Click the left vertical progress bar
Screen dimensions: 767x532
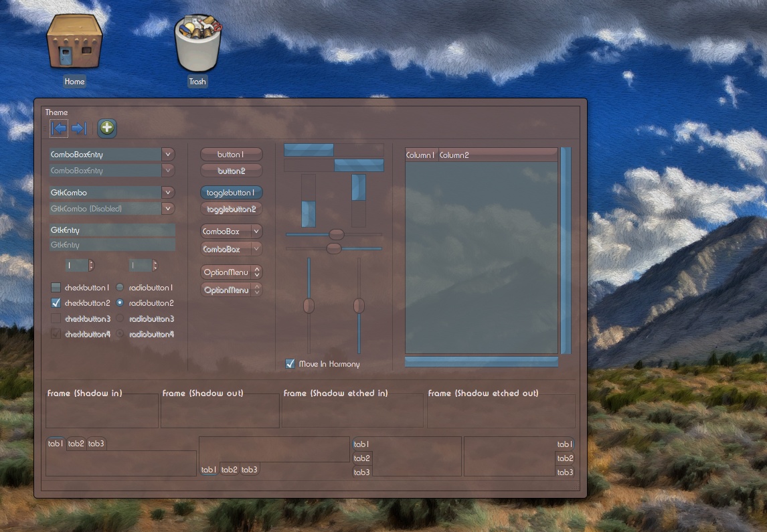pyautogui.click(x=308, y=201)
